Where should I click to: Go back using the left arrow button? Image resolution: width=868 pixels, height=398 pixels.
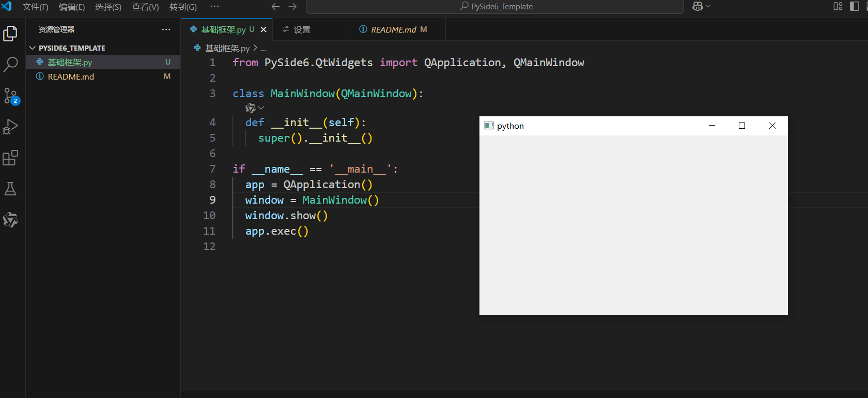click(275, 7)
